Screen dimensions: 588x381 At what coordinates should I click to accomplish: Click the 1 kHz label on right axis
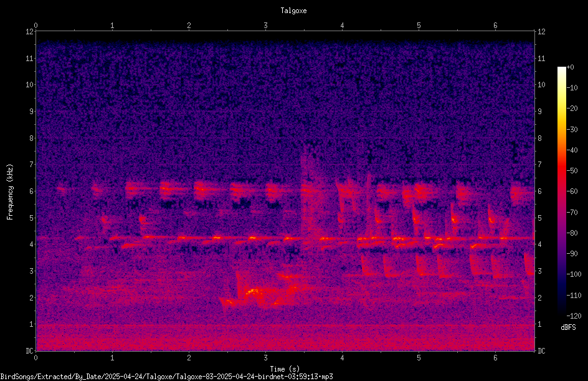click(x=539, y=324)
